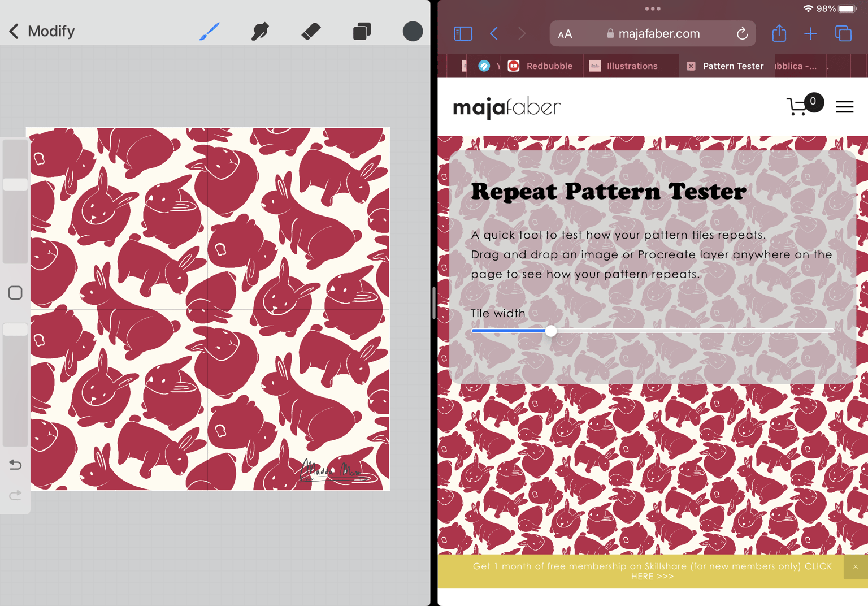This screenshot has height=606, width=868.
Task: Open the Safari share sheet
Action: [779, 33]
